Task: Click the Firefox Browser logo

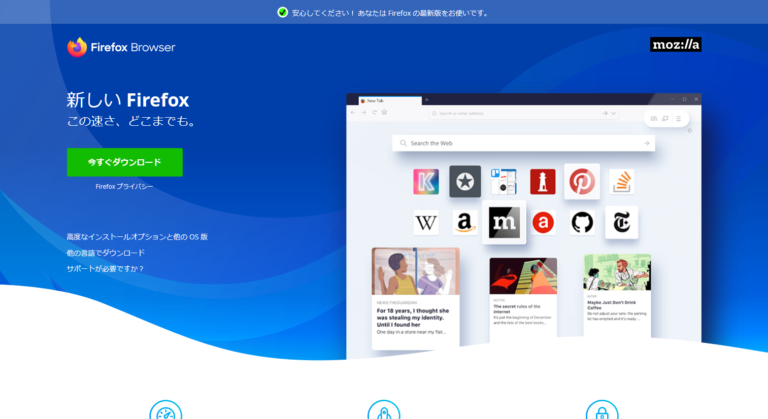Action: click(x=121, y=47)
